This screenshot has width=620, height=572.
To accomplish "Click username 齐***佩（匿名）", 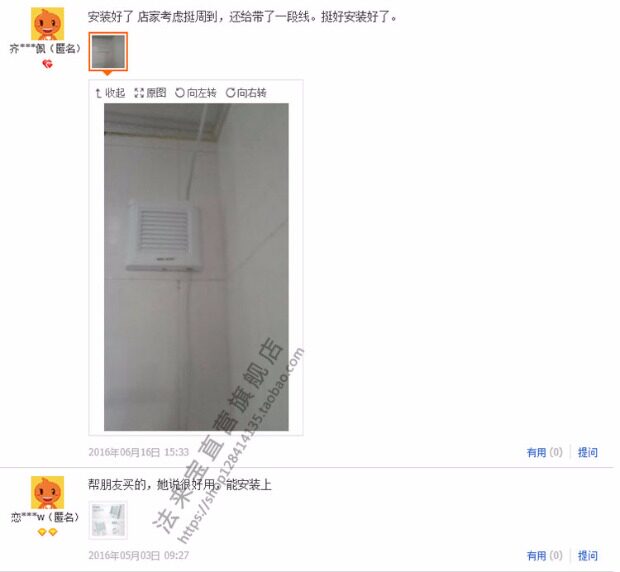I will (x=45, y=49).
